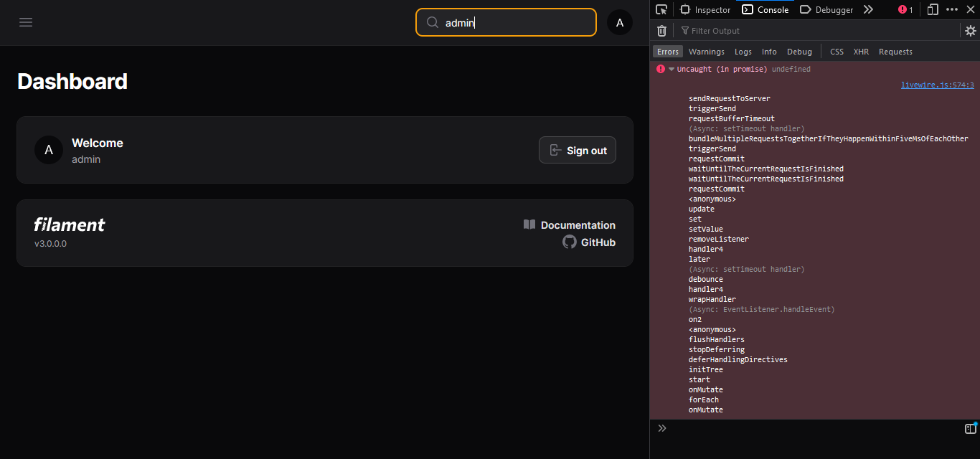Click the admin search input field
The image size is (980, 459).
(x=505, y=22)
